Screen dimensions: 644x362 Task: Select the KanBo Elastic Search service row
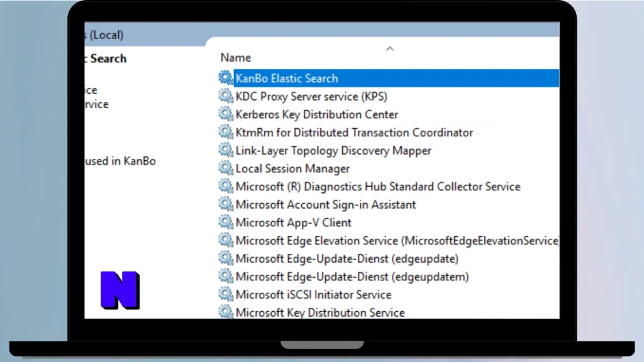click(x=396, y=78)
